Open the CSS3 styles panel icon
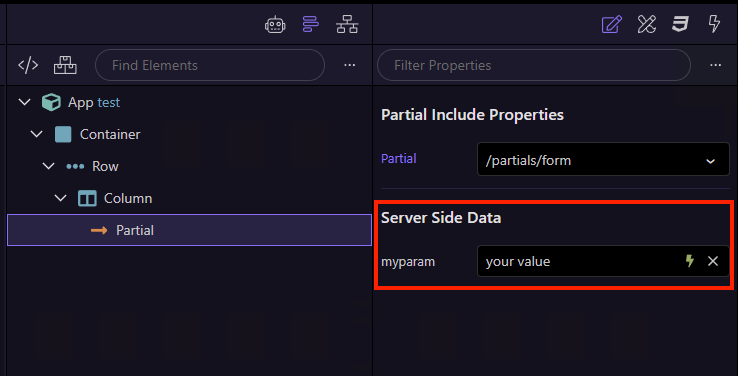This screenshot has width=738, height=376. [681, 24]
